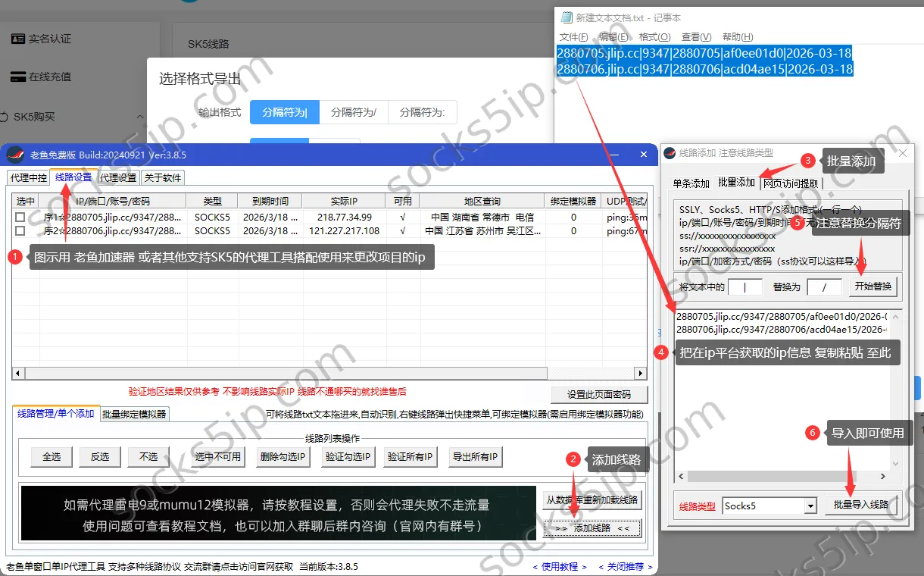The image size is (924, 576).
Task: Check the box for row 序1 2880705.jlip.cc
Action: click(x=20, y=217)
